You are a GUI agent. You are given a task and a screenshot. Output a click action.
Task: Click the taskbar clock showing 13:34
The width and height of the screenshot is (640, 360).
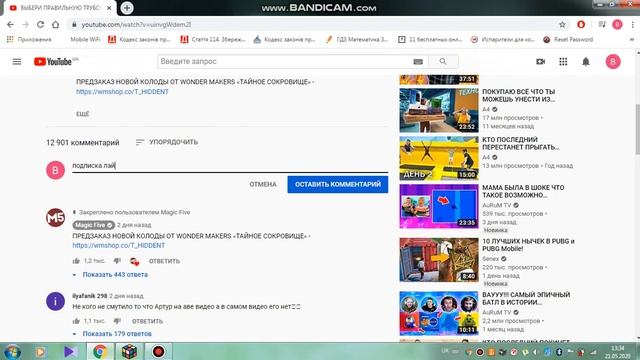coord(617,352)
